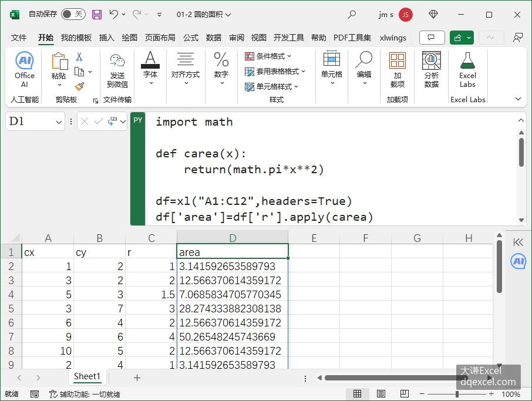Open the 字体 font group
The height and width of the screenshot is (401, 532).
click(x=150, y=68)
